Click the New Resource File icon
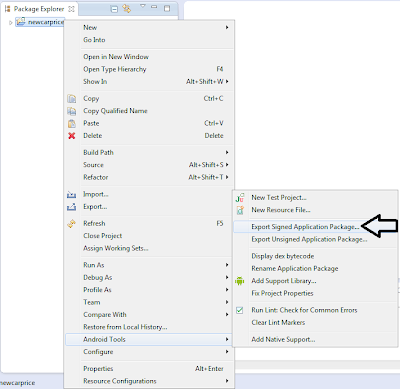The image size is (400, 389). [x=240, y=210]
